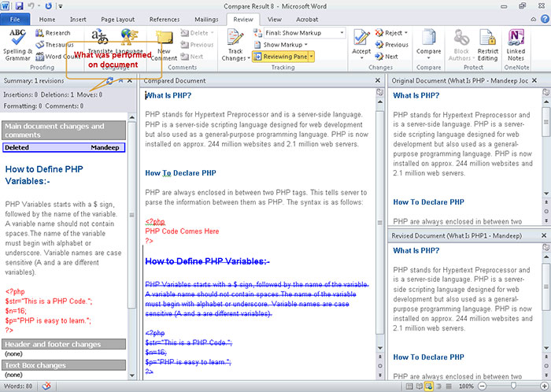Click the Accept change icon

361,38
